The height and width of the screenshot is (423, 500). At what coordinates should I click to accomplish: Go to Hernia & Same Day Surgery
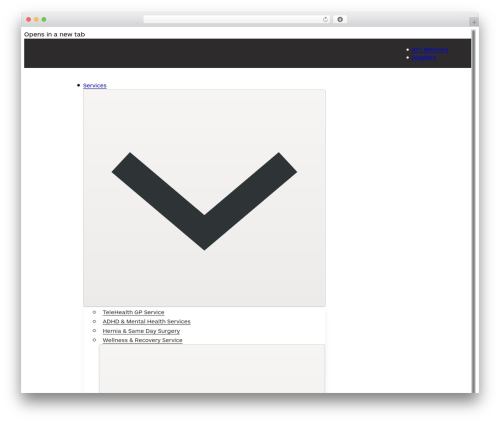tap(141, 331)
